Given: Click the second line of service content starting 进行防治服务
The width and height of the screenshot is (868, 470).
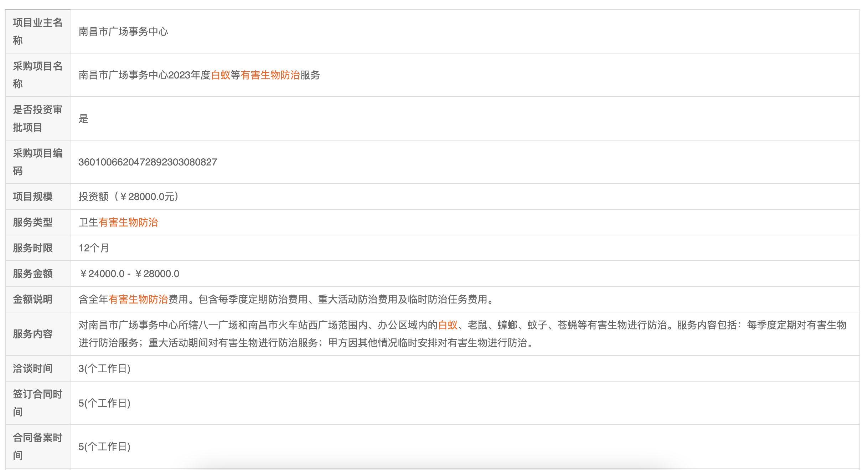Looking at the screenshot, I should [307, 343].
